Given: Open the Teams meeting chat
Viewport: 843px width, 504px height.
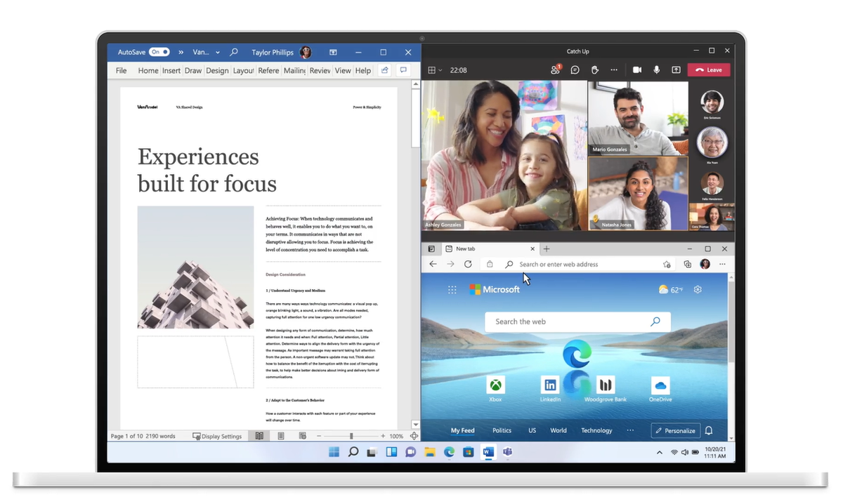Looking at the screenshot, I should [x=575, y=69].
